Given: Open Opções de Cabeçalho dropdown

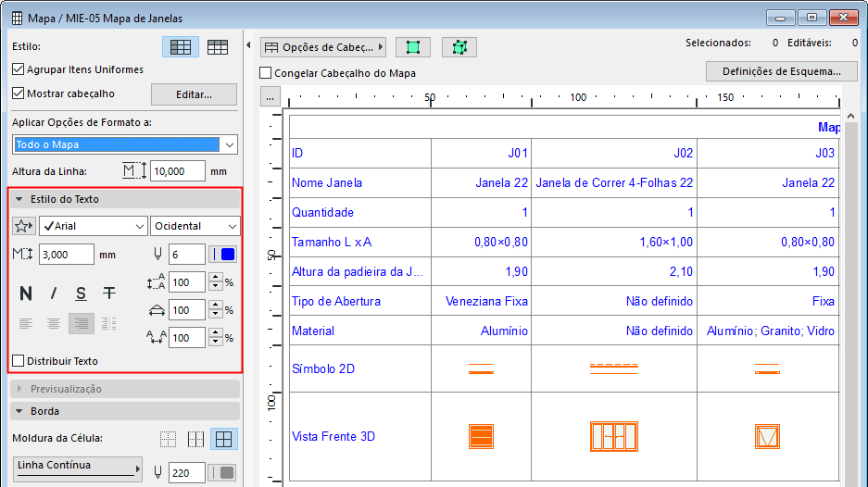Looking at the screenshot, I should click(323, 47).
